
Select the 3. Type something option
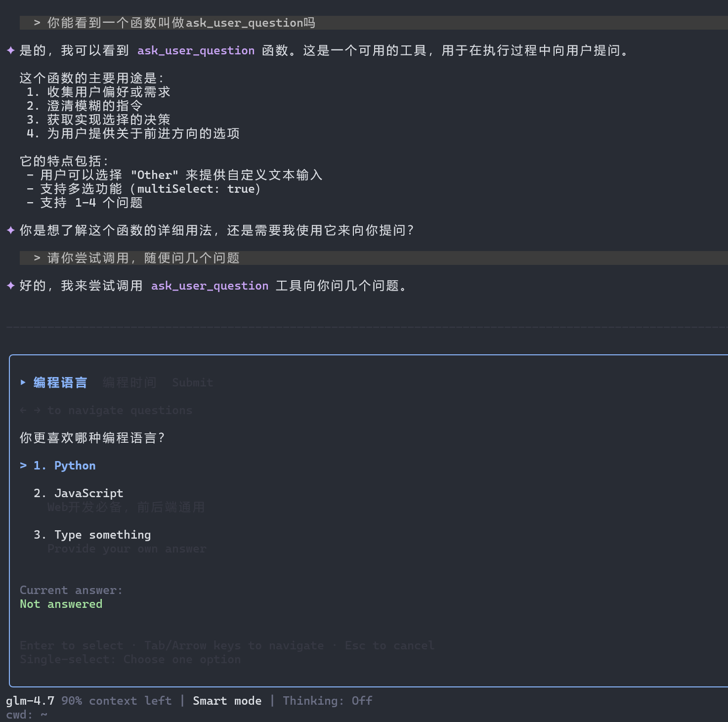coord(102,535)
